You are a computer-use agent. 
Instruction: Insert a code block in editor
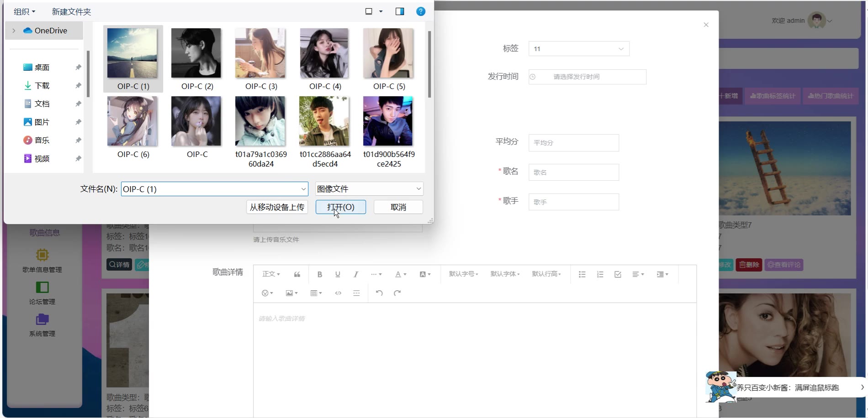tap(338, 293)
